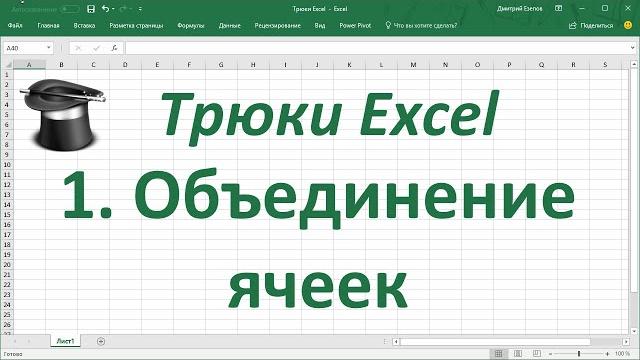Select column M header

pos(413,64)
